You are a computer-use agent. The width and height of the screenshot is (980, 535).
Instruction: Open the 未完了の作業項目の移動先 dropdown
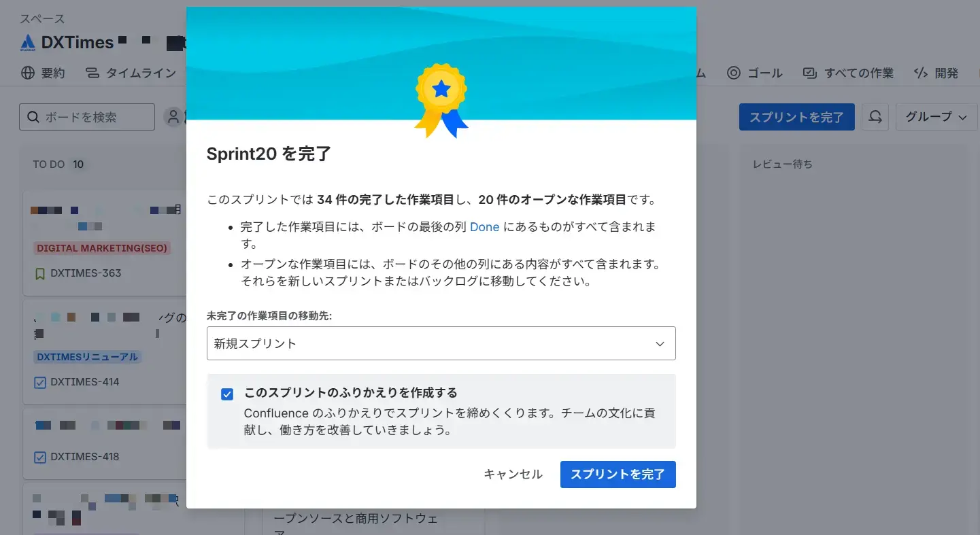(x=441, y=343)
